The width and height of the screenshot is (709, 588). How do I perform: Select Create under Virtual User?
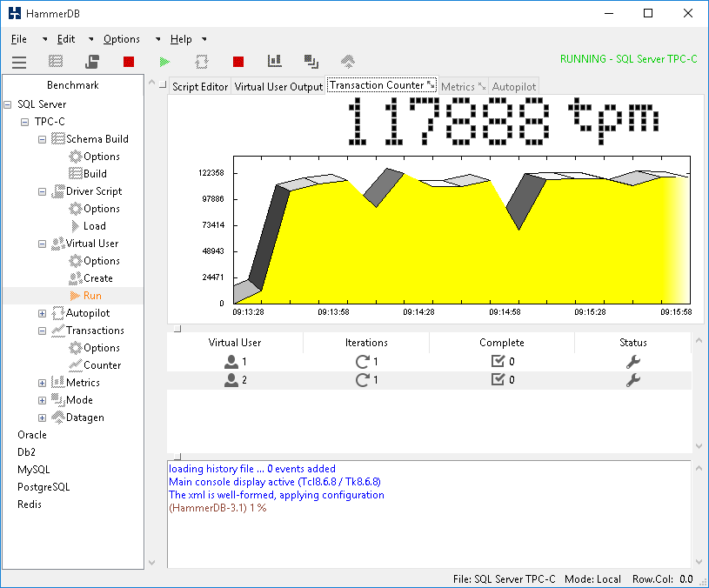click(x=90, y=278)
